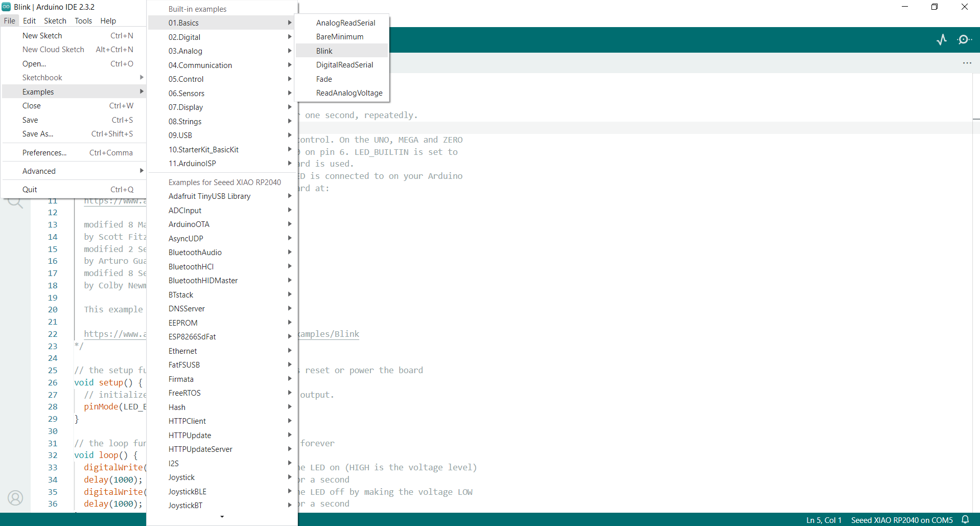The height and width of the screenshot is (526, 980).
Task: Expand the Firmata submenu
Action: pos(222,379)
